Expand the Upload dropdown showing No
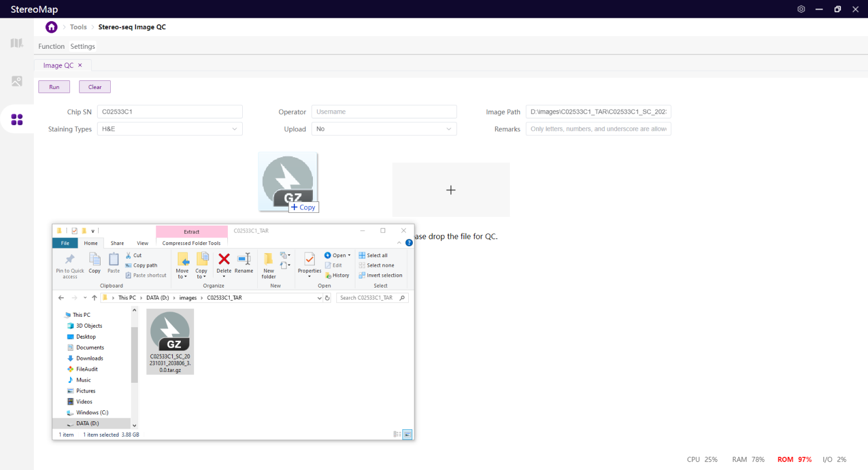This screenshot has width=868, height=470. [x=448, y=129]
